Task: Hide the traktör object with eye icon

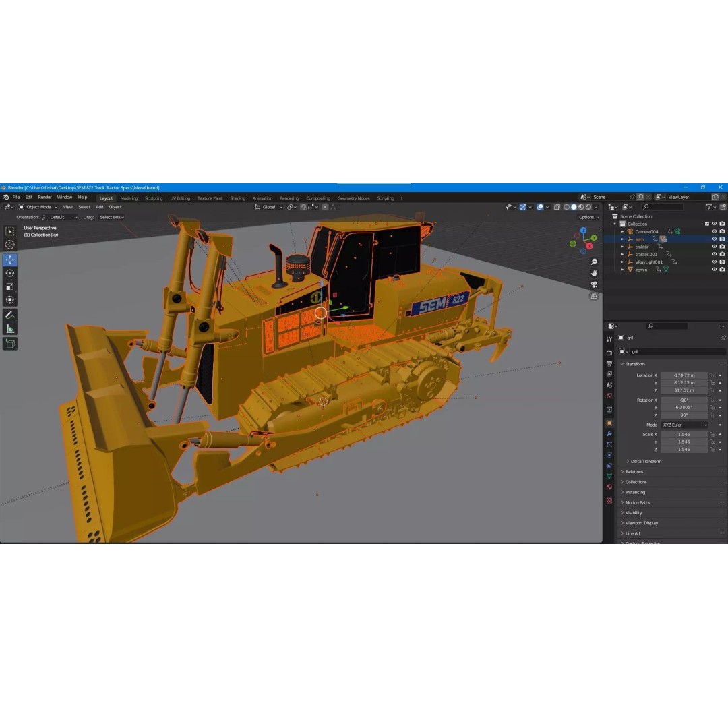Action: (715, 247)
